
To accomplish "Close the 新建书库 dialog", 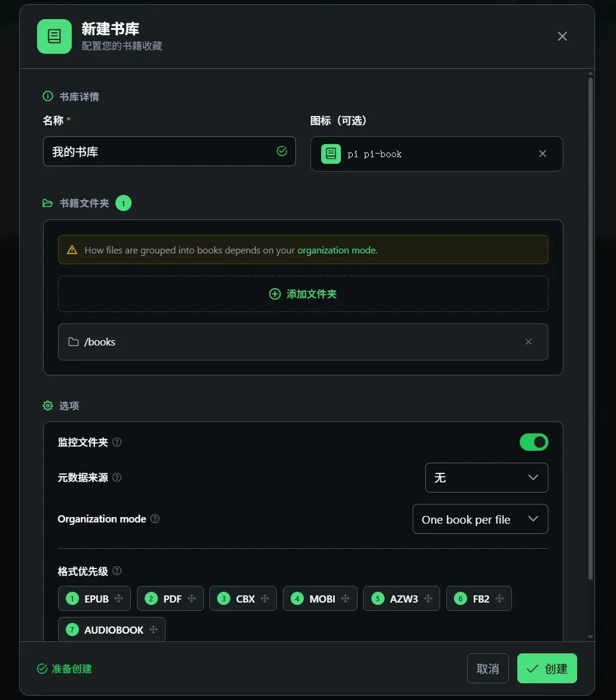I will tap(562, 36).
